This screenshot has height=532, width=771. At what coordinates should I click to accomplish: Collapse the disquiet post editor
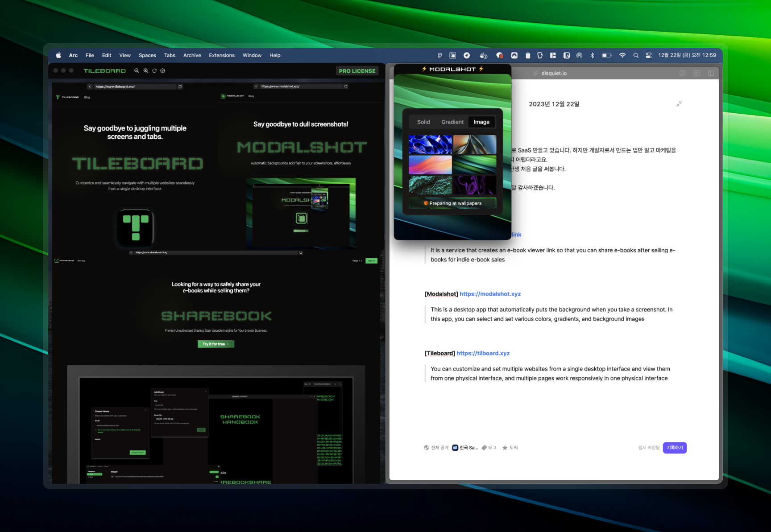(x=679, y=104)
